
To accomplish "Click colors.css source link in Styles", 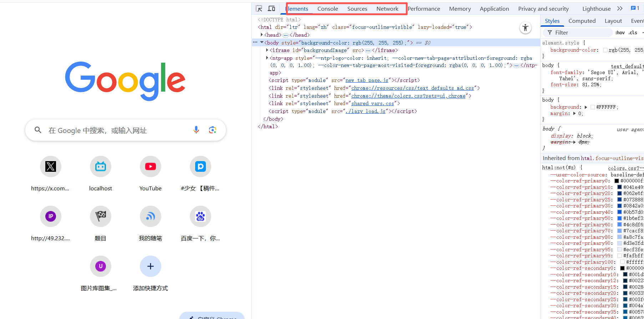I will coord(626,168).
